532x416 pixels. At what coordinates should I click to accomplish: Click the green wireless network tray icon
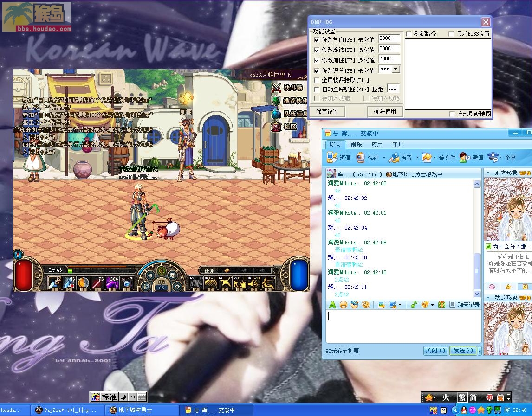click(x=489, y=410)
